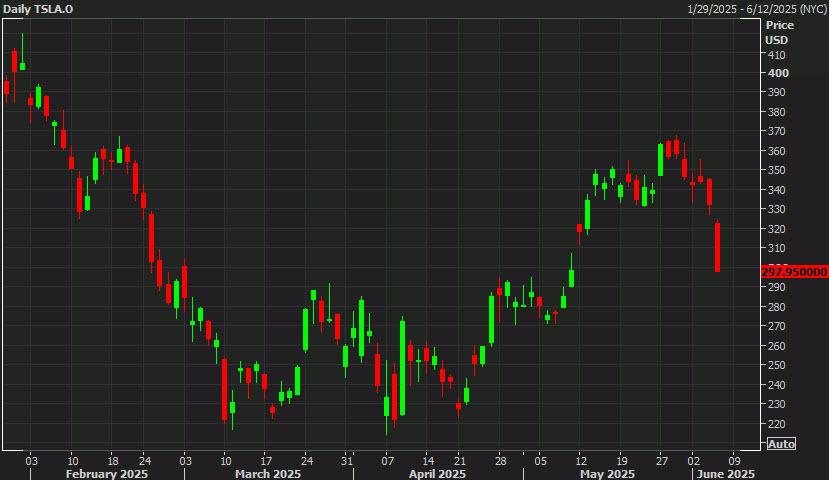The height and width of the screenshot is (480, 829).
Task: Click the 250 price axis value
Action: tap(776, 365)
